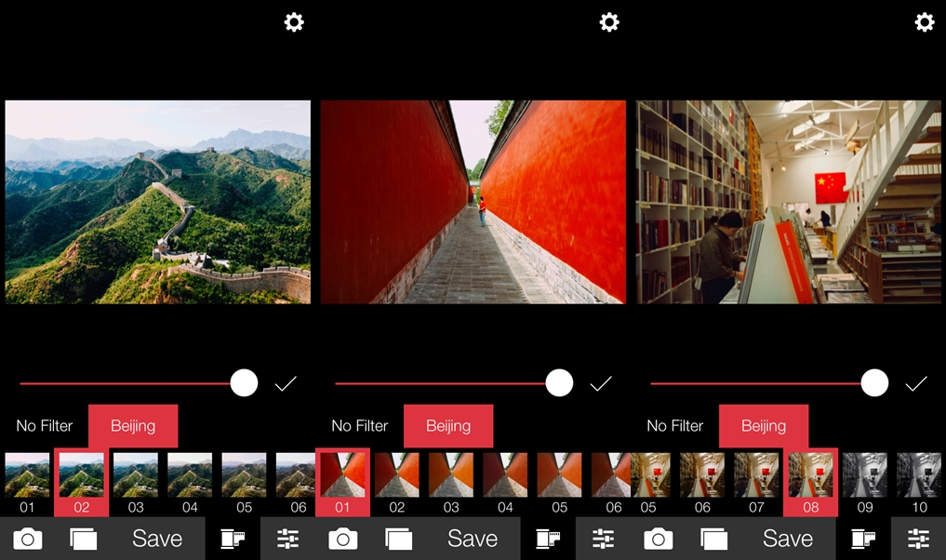Open settings gear above red wall photo
This screenshot has height=560, width=946.
609,22
